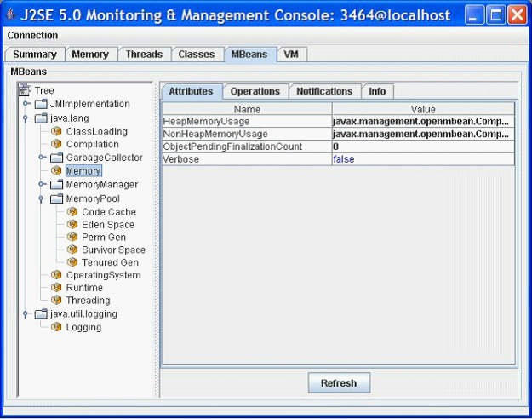
Task: Click the HeapMemoryUsage value cell
Action: [x=423, y=121]
